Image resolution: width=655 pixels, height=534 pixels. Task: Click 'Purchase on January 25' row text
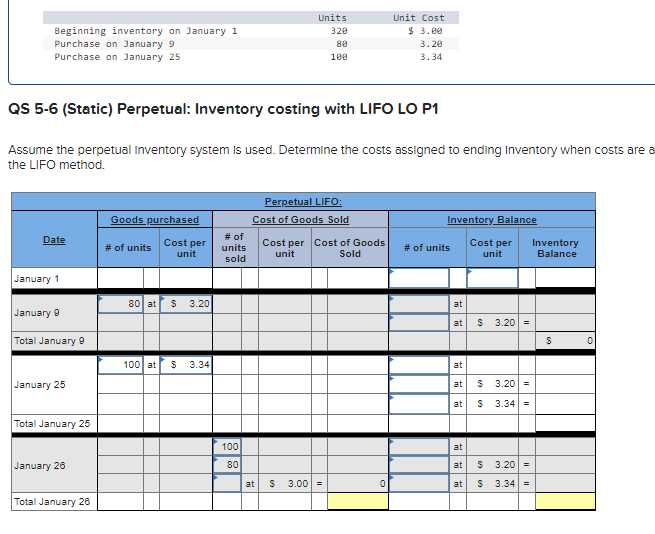(117, 57)
